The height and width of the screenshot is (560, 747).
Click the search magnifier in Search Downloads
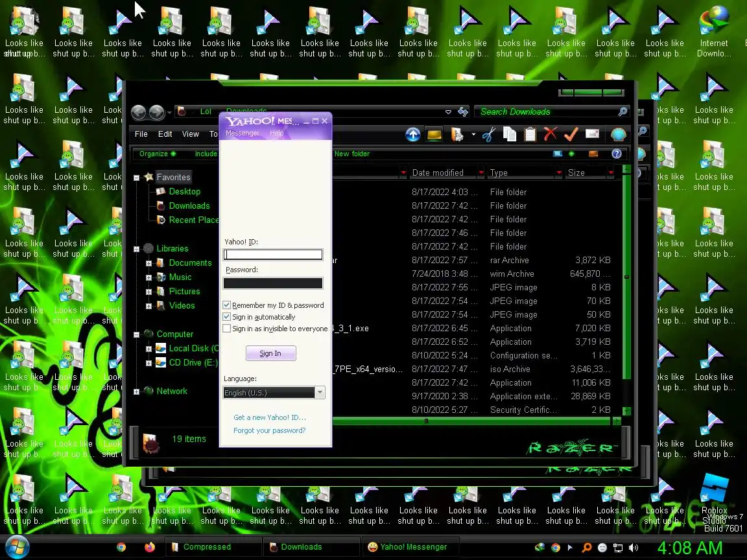pos(622,111)
